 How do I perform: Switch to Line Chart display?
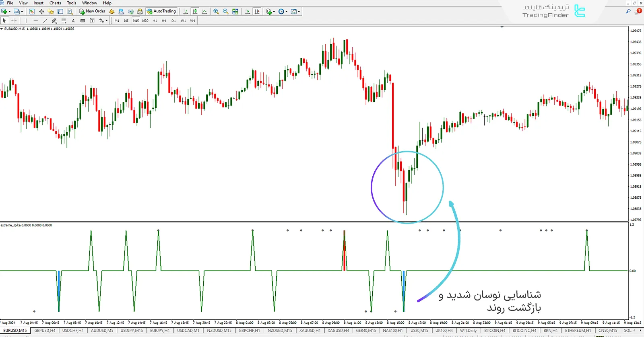click(204, 12)
